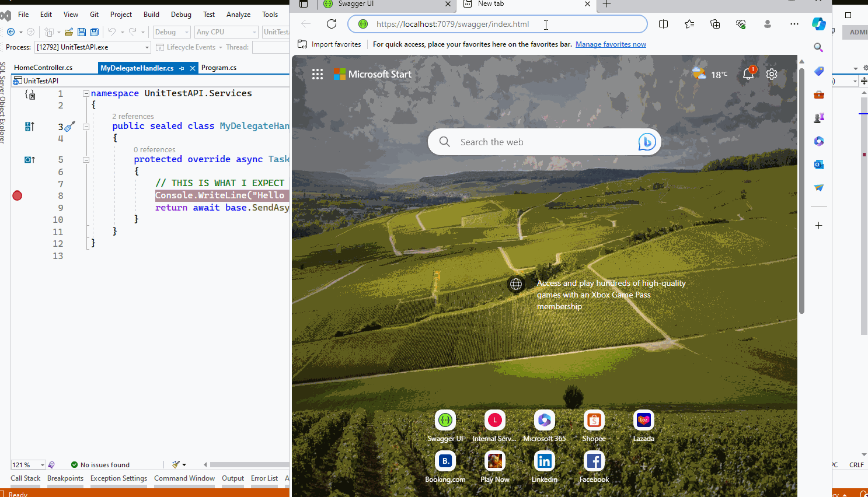Image resolution: width=868 pixels, height=497 pixels.
Task: Open the Edge Favorites star icon
Action: pos(689,24)
